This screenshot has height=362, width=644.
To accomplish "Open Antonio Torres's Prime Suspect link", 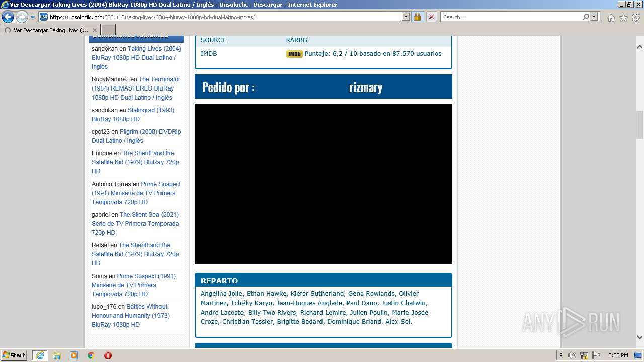I will tap(136, 193).
